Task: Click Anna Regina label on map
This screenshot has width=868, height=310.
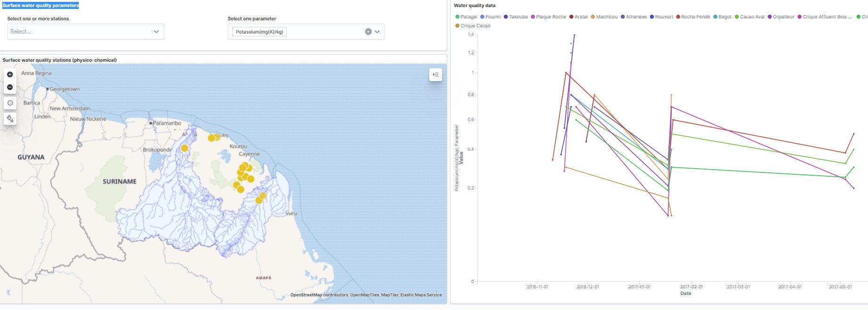Action: (x=36, y=73)
